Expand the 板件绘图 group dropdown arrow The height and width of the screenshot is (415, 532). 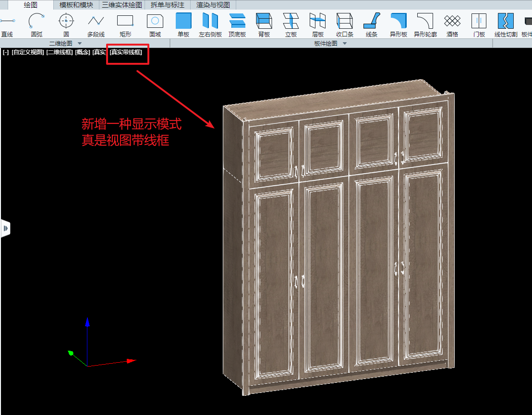344,44
